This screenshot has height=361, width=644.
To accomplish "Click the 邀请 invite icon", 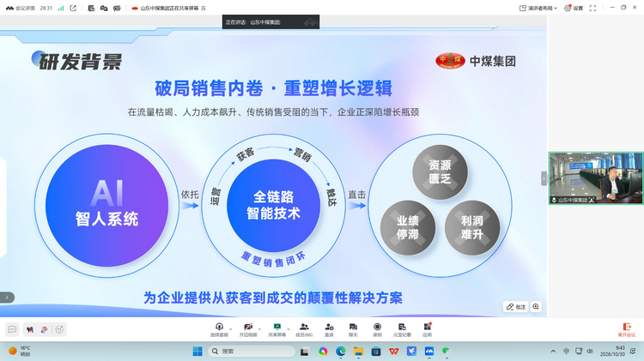I will (x=329, y=330).
